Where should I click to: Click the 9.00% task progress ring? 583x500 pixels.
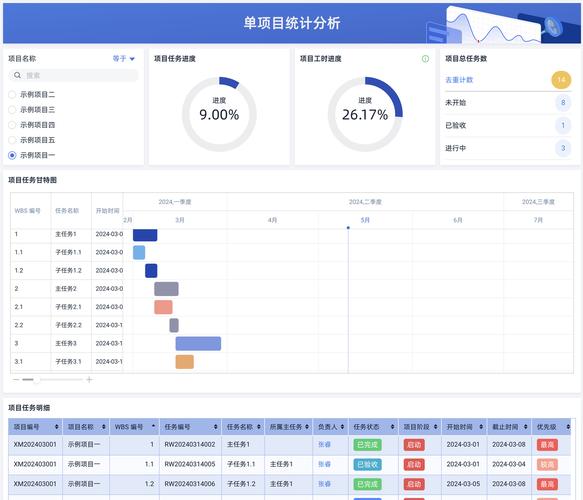219,114
